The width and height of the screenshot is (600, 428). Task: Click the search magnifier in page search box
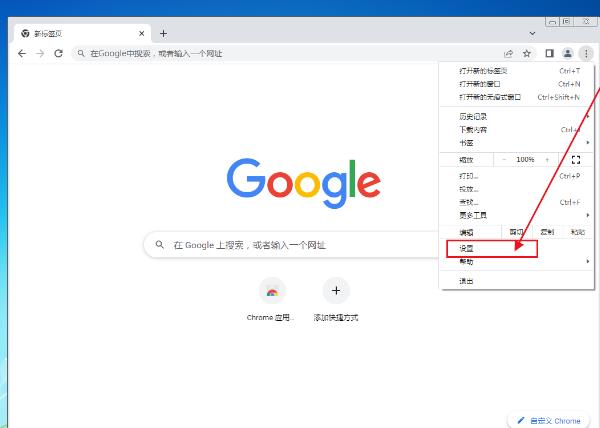[160, 245]
